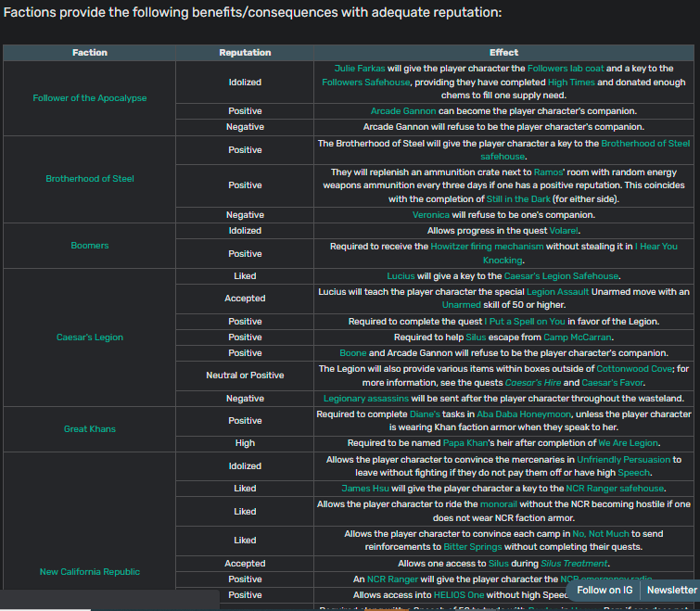Open the Still in the Dark link
The height and width of the screenshot is (611, 700).
coord(518,199)
